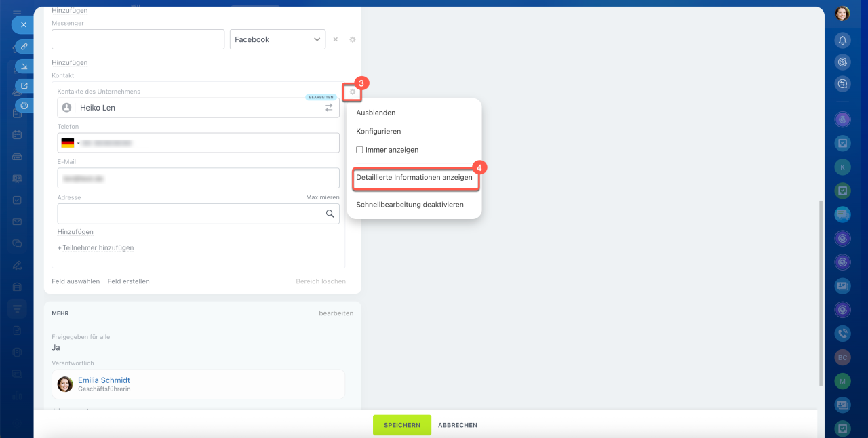This screenshot has width=868, height=438.
Task: Click the contact section gear icon
Action: pyautogui.click(x=352, y=92)
